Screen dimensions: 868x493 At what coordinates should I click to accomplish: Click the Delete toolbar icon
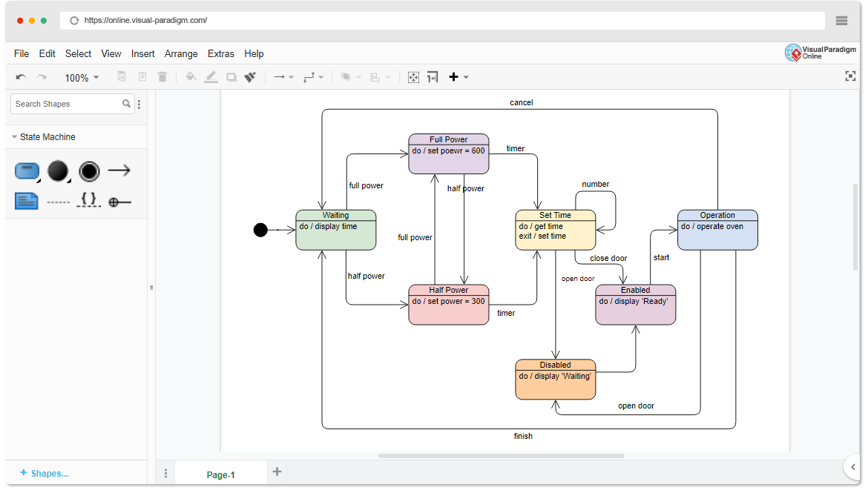(162, 76)
